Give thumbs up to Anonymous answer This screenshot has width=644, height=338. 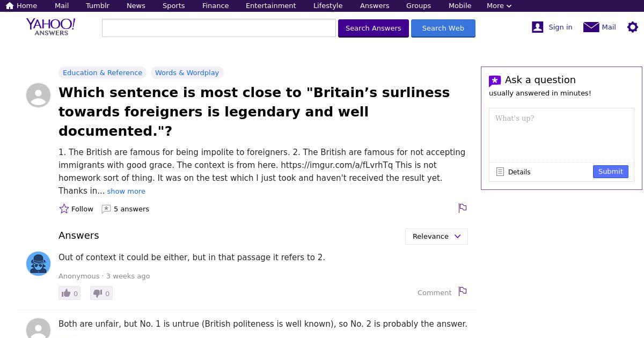pyautogui.click(x=69, y=293)
